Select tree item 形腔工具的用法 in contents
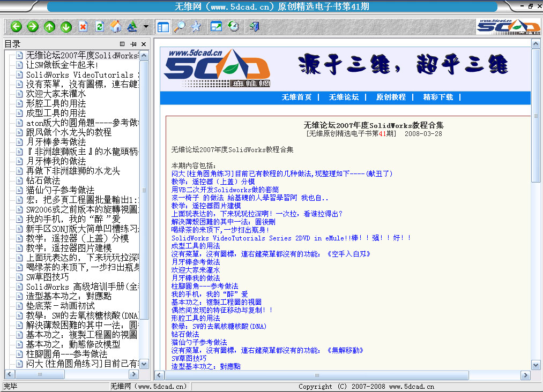543x392 pixels. (56, 103)
